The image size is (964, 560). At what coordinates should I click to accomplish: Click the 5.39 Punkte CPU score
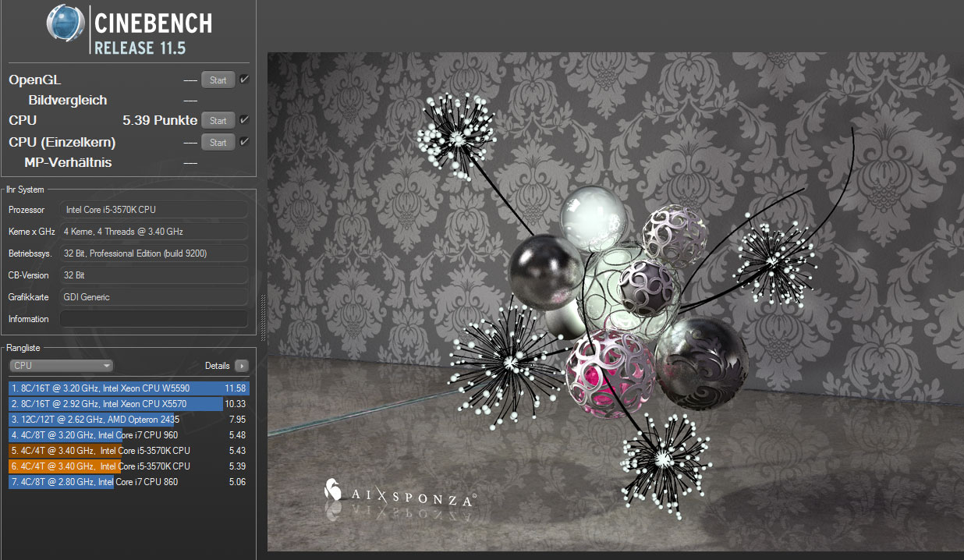point(160,120)
